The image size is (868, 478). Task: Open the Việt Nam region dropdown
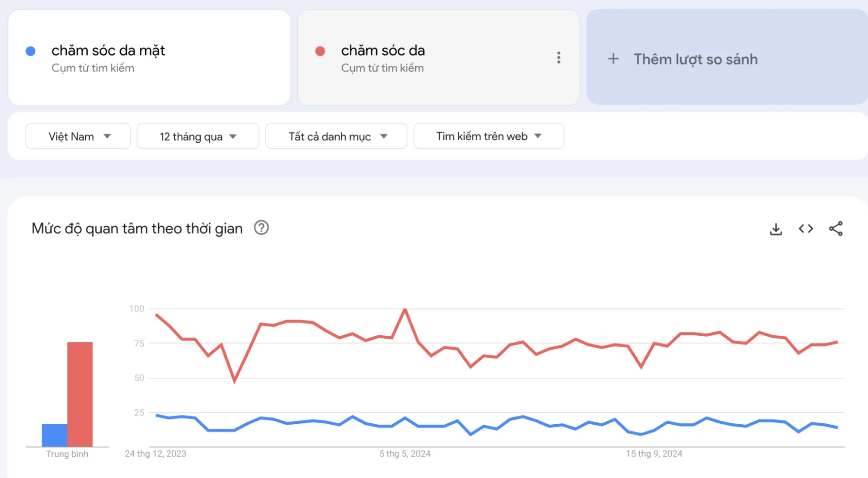click(x=78, y=136)
